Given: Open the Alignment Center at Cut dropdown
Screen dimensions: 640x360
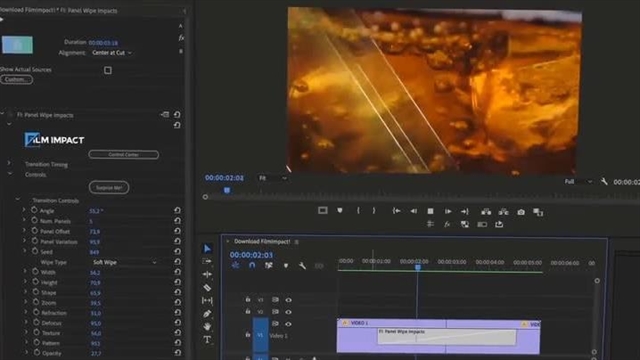Looking at the screenshot, I should coord(112,53).
